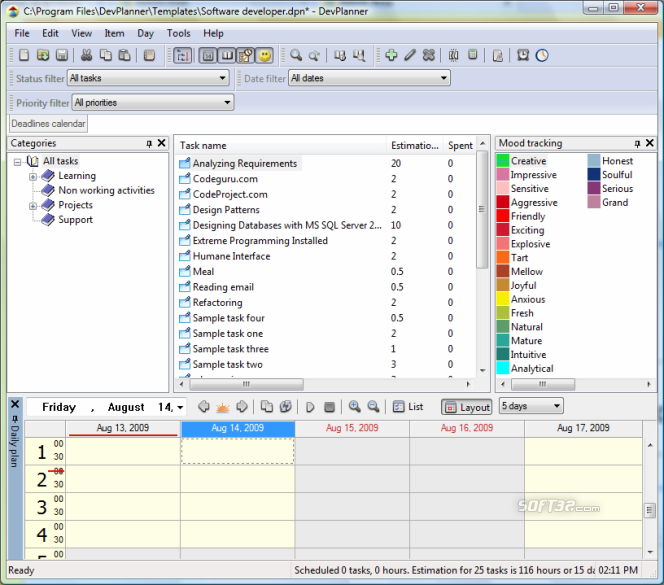Click the green plus Add task icon
Image resolution: width=664 pixels, height=585 pixels.
(391, 55)
